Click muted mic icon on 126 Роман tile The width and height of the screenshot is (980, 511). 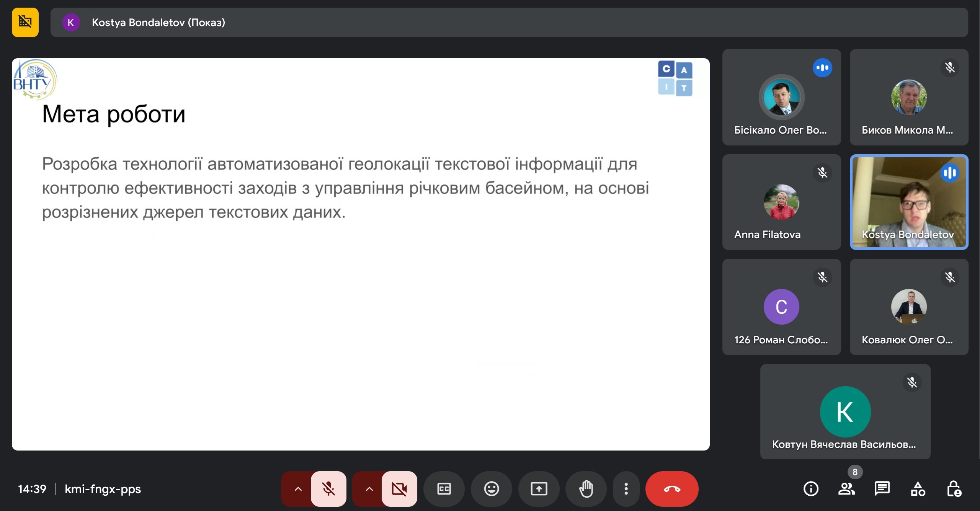pyautogui.click(x=822, y=277)
